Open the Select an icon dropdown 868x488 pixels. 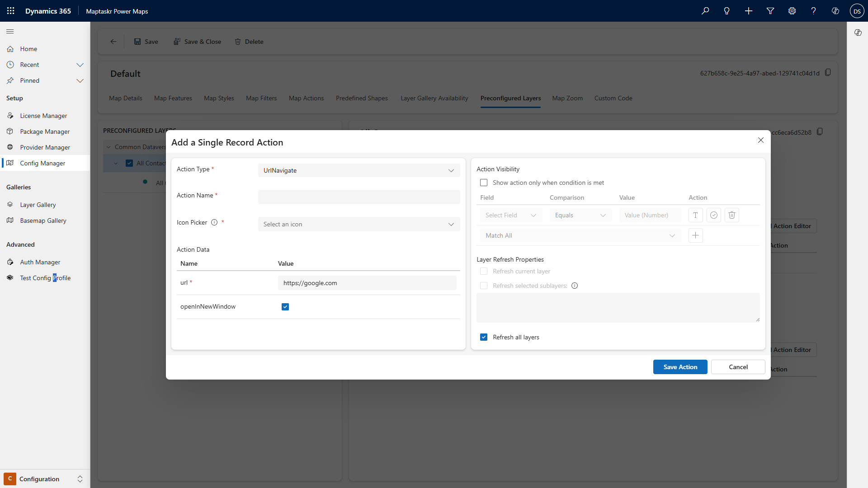[x=359, y=224]
